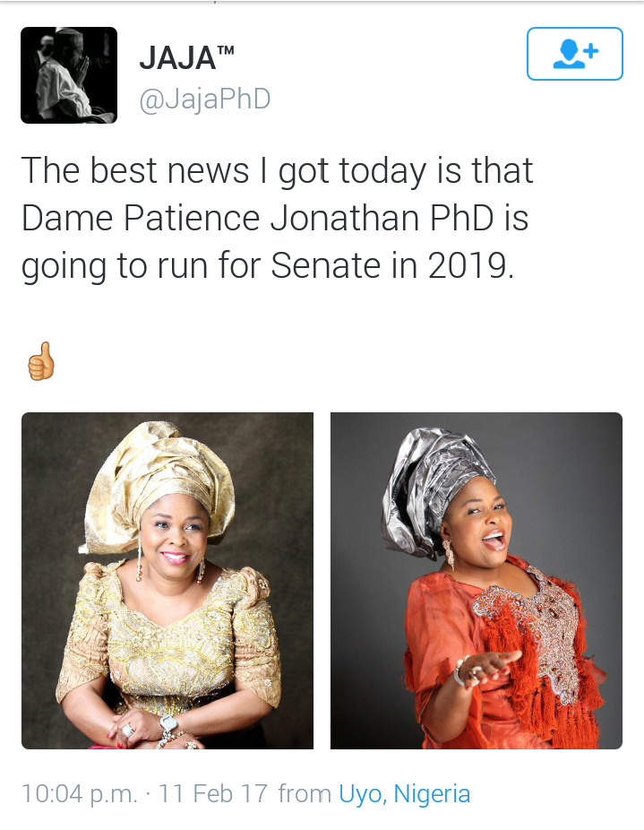Viewport: 644px width, 830px height.
Task: Tap the thumbs up emoji
Action: [40, 361]
